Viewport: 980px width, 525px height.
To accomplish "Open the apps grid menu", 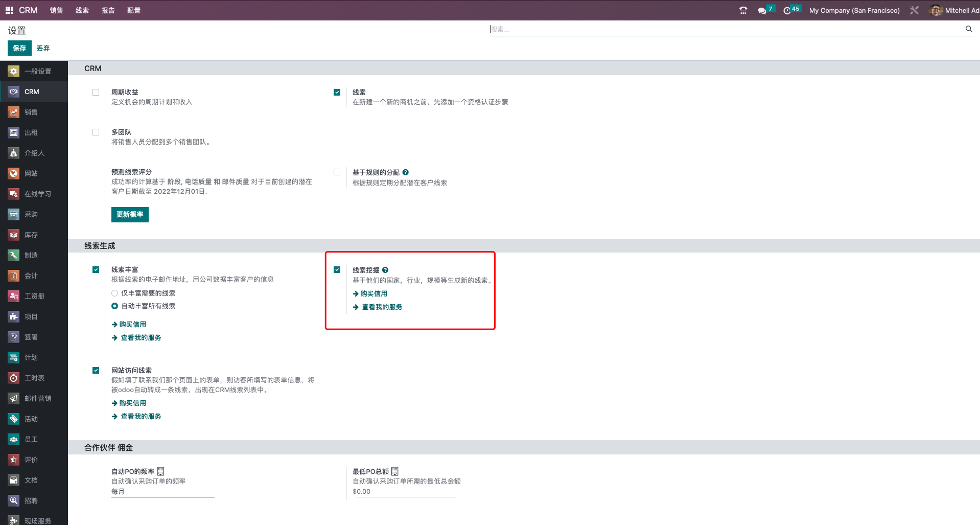I will point(8,10).
